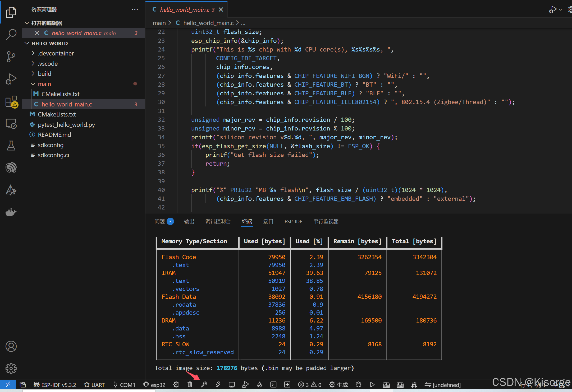This screenshot has height=392, width=572.
Task: Open Source Control view
Action: tap(11, 57)
